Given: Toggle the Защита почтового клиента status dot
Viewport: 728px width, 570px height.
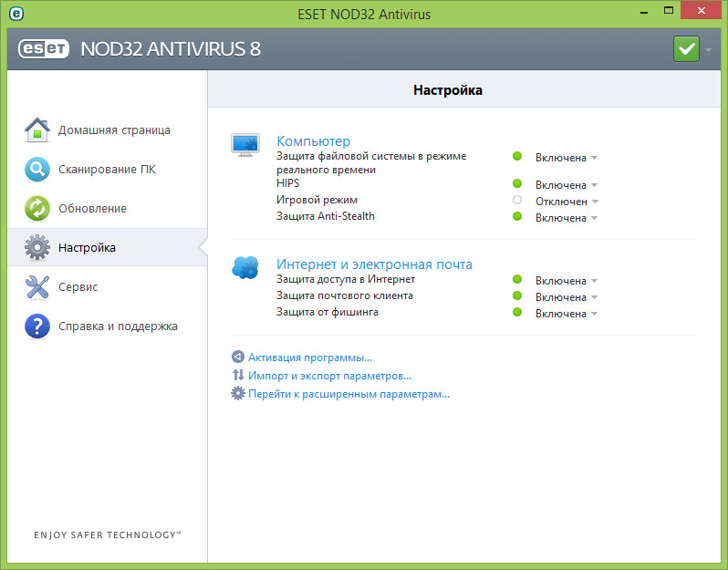Looking at the screenshot, I should [517, 295].
